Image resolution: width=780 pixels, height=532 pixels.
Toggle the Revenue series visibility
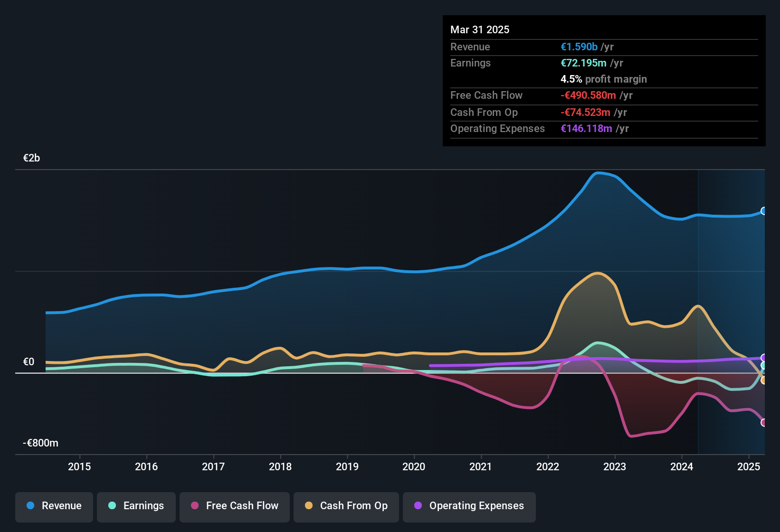pyautogui.click(x=54, y=506)
